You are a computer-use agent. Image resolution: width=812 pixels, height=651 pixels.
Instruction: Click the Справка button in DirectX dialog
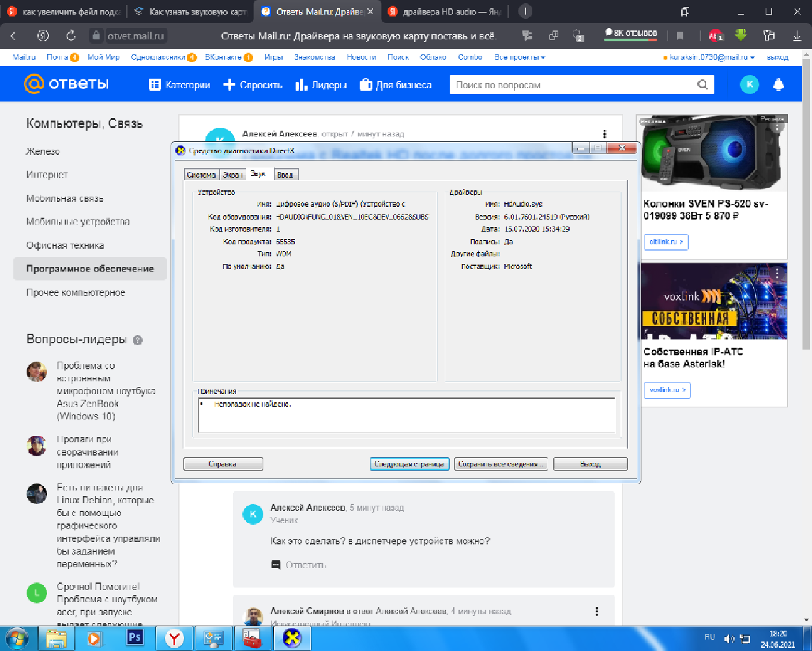(x=223, y=464)
